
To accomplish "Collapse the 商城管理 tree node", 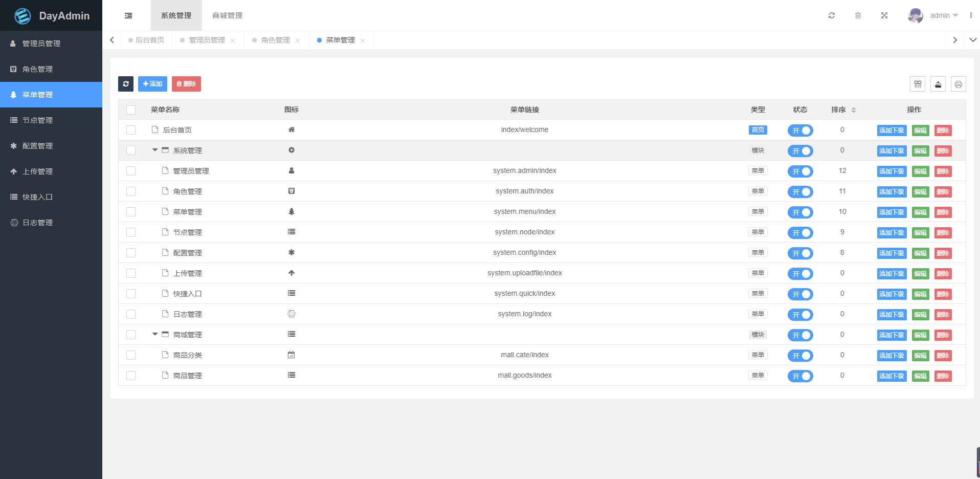I will point(155,334).
